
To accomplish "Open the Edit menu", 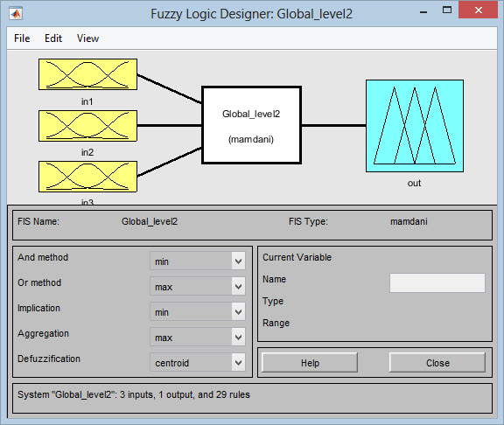I will click(x=53, y=38).
